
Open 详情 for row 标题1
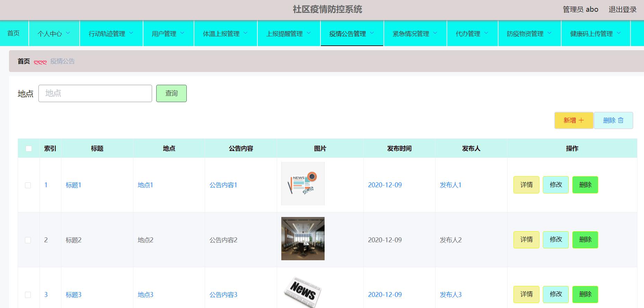tap(526, 185)
